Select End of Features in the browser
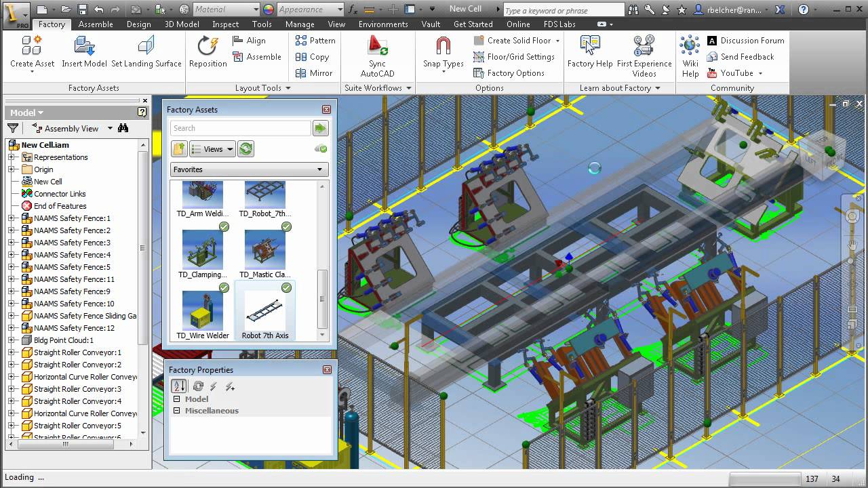The width and height of the screenshot is (868, 488). click(60, 206)
